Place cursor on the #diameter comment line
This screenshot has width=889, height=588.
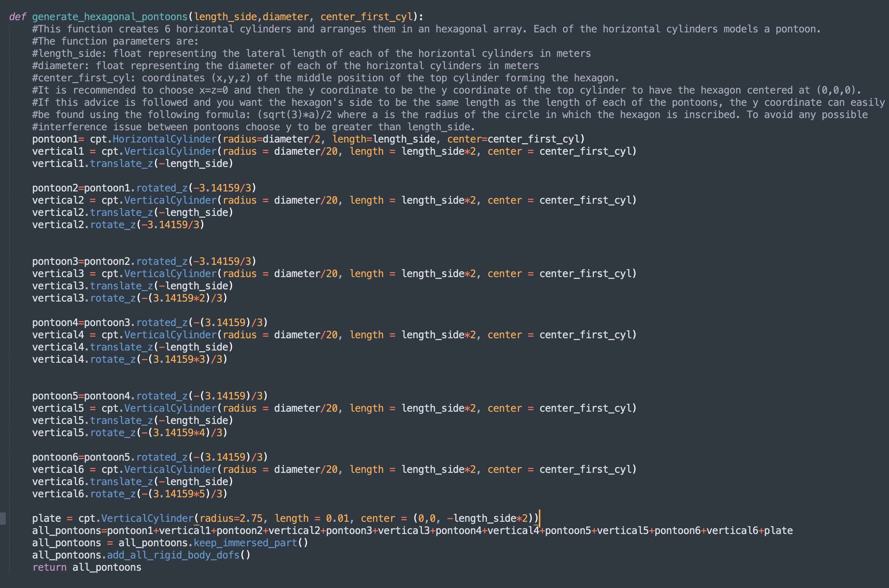point(285,65)
